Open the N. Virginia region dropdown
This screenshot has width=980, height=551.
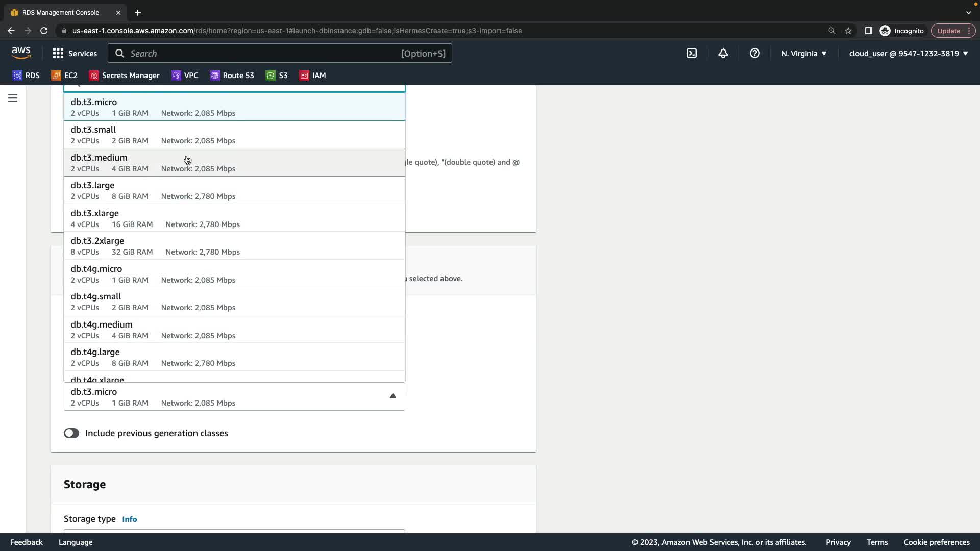click(803, 53)
